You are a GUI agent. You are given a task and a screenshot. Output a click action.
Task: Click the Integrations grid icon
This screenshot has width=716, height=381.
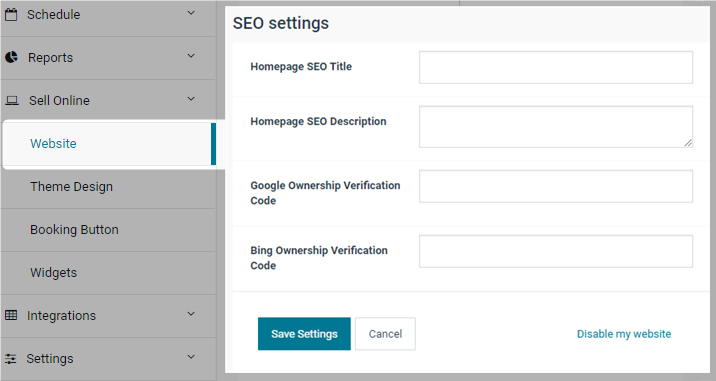point(11,315)
